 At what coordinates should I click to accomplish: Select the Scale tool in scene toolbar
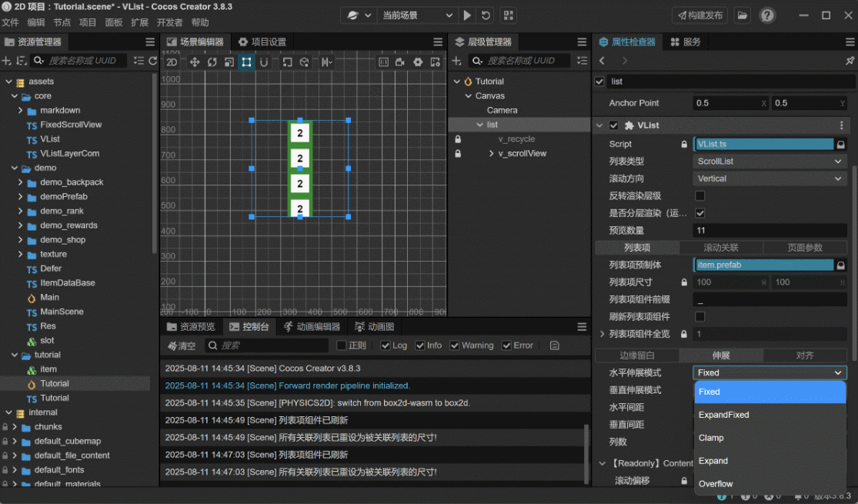(229, 62)
